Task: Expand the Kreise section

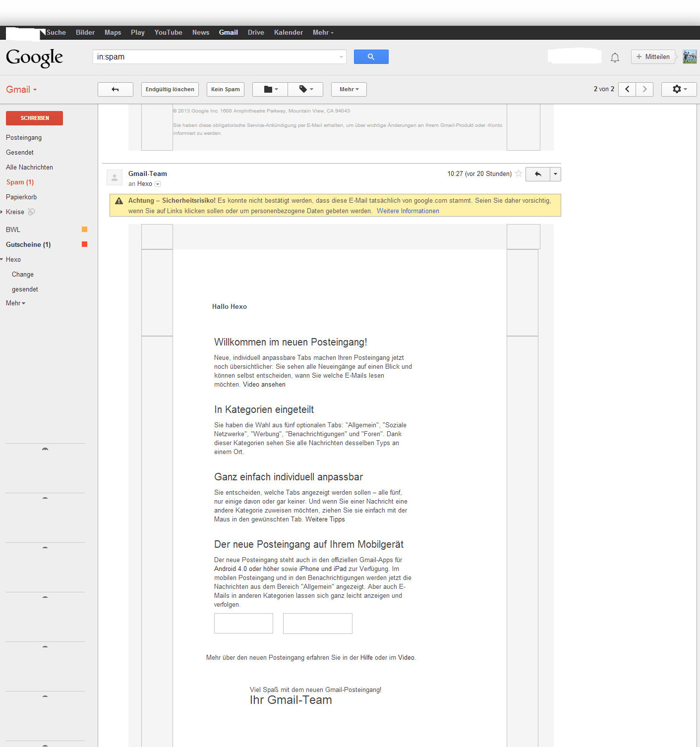Action: [x=2, y=212]
